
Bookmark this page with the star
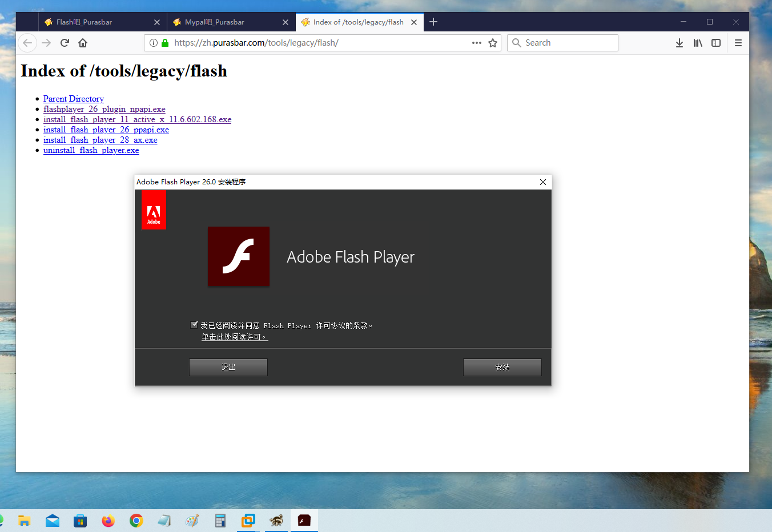pyautogui.click(x=493, y=43)
